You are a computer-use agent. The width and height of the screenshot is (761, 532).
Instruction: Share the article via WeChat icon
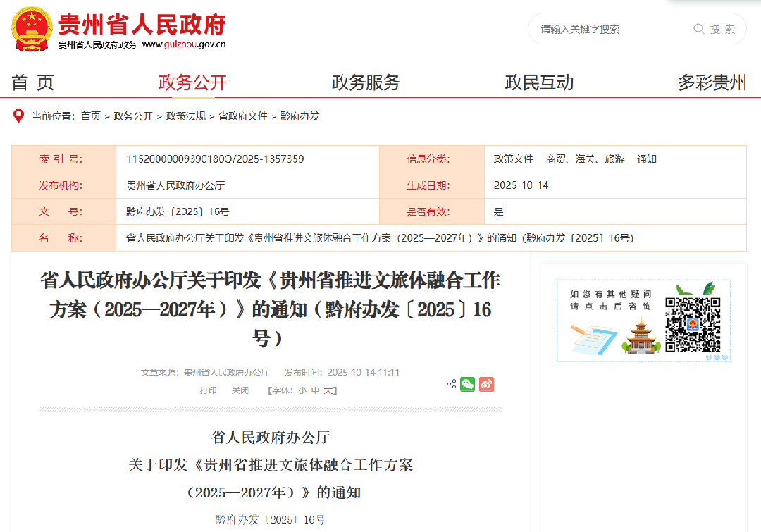pos(467,384)
